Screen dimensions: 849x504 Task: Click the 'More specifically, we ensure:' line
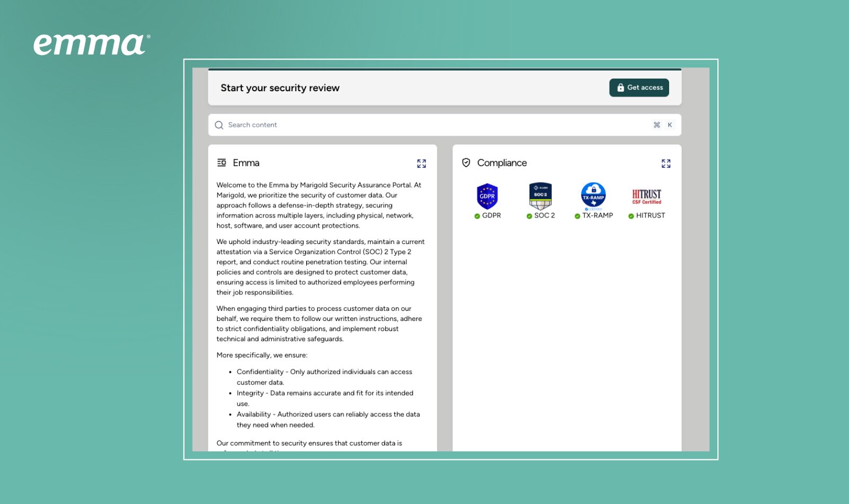point(262,355)
